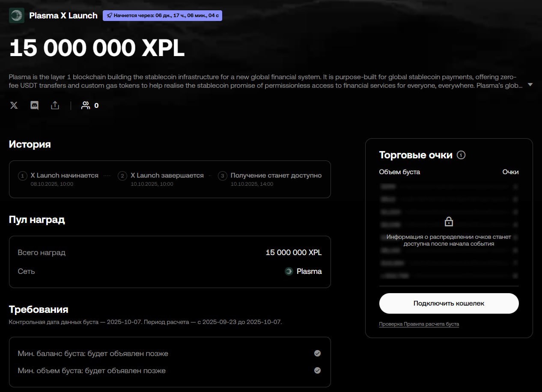542x392 pixels.
Task: Open the X (Twitter) social link icon
Action: click(x=14, y=105)
